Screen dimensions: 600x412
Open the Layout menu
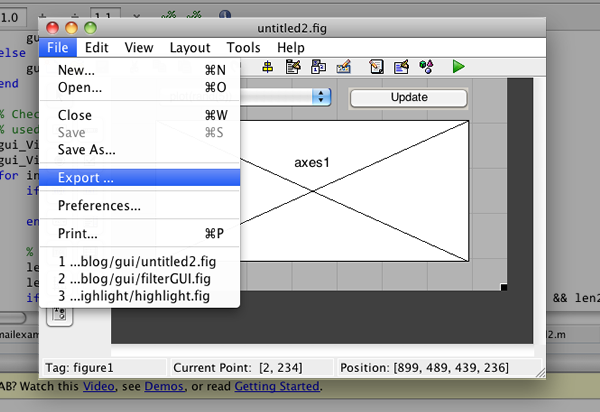(x=189, y=47)
